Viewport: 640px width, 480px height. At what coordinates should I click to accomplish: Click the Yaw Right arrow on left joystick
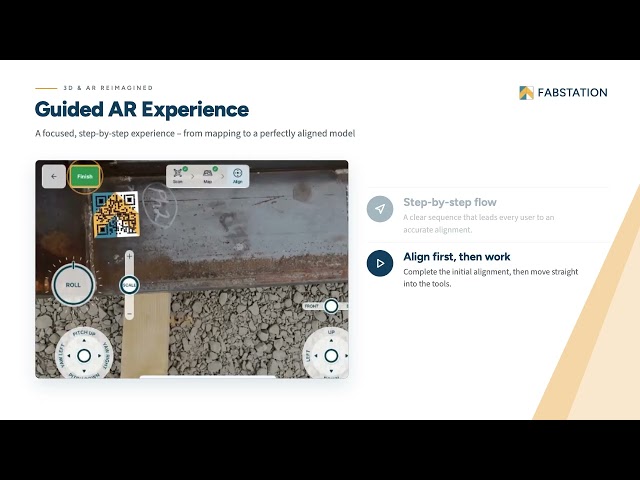(99, 356)
